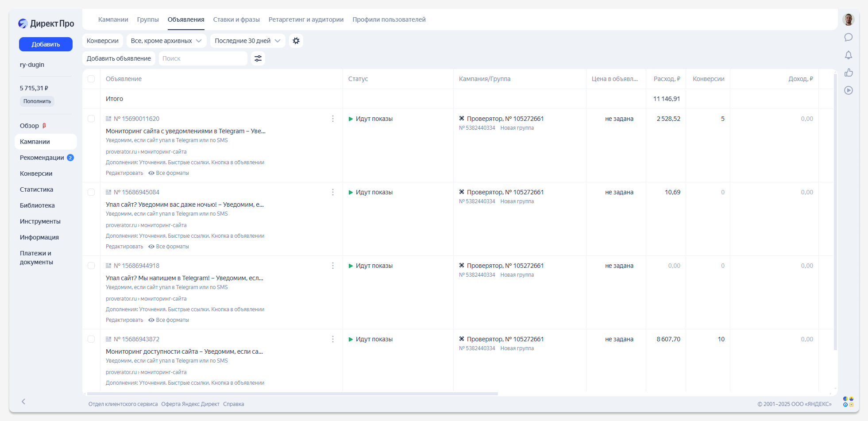Open the chat messages icon
Screen dimensions: 868x421
coord(848,37)
